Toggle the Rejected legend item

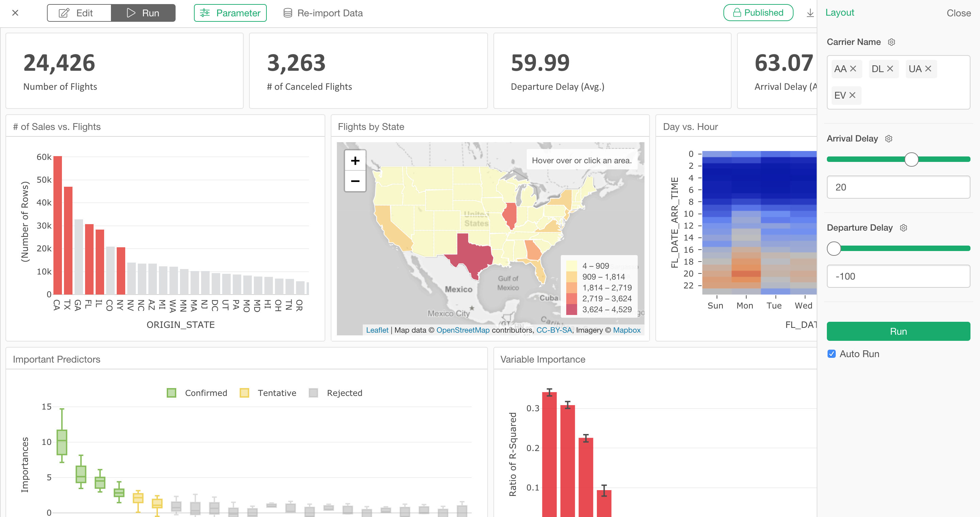coord(336,393)
